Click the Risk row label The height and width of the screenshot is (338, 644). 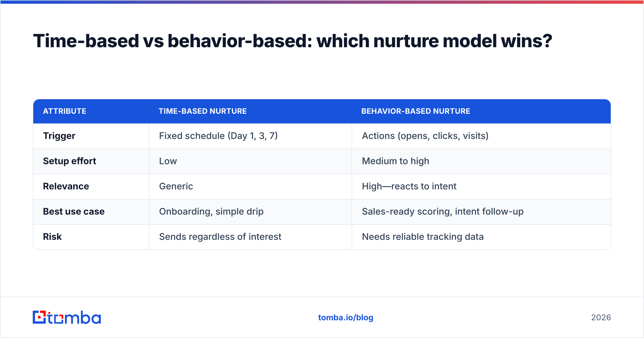(x=52, y=237)
